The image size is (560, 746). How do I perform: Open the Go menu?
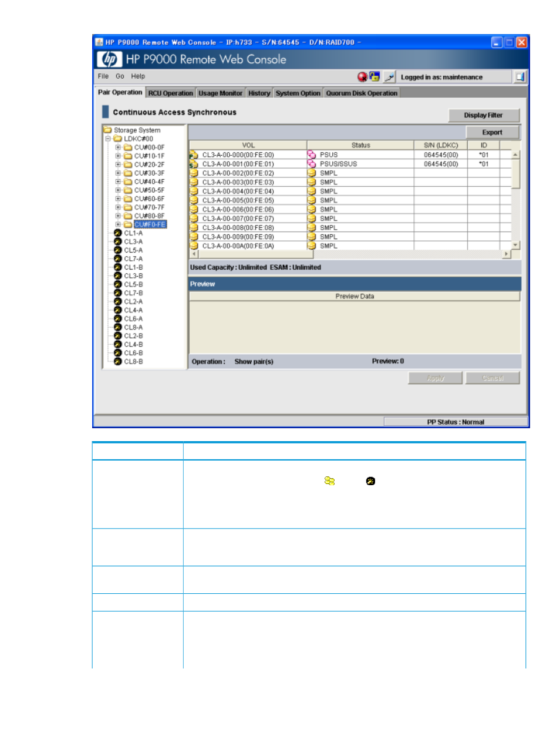click(x=120, y=76)
